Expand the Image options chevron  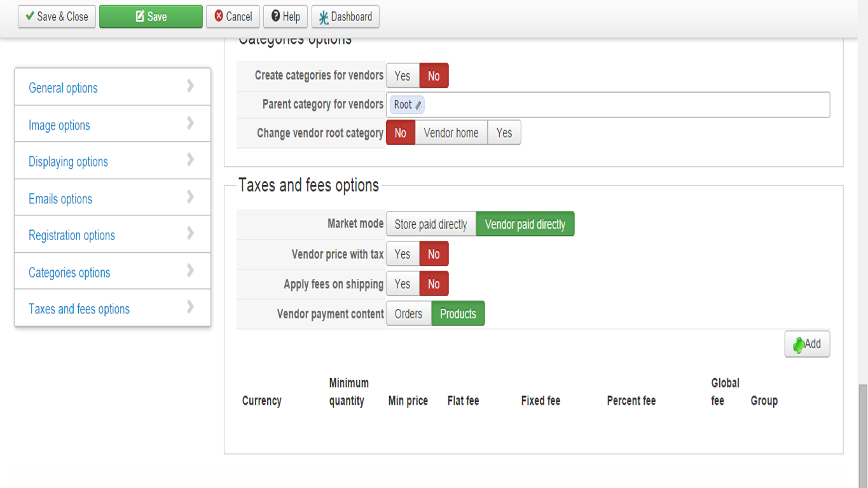point(190,124)
